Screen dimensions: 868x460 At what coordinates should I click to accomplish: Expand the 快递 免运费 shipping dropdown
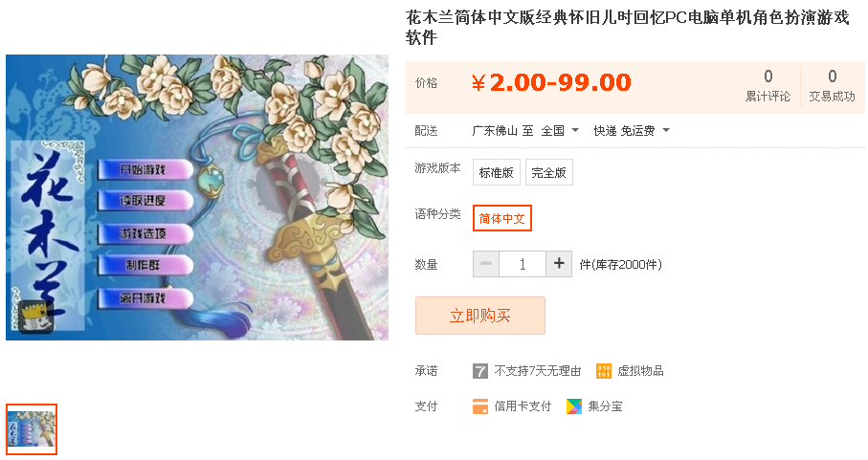632,130
